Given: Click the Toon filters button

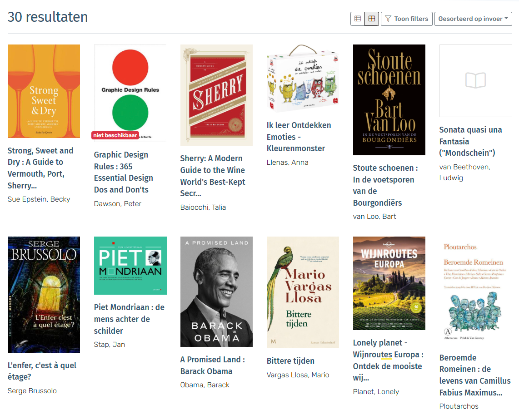Looking at the screenshot, I should coord(406,19).
